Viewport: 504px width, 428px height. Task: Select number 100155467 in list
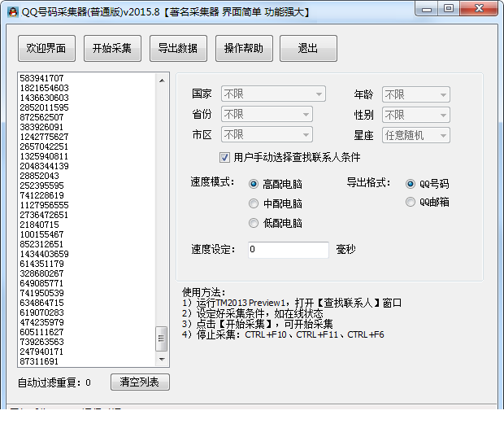41,234
